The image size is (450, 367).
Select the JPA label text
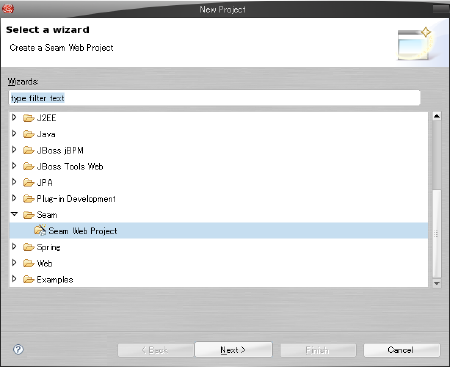(45, 183)
